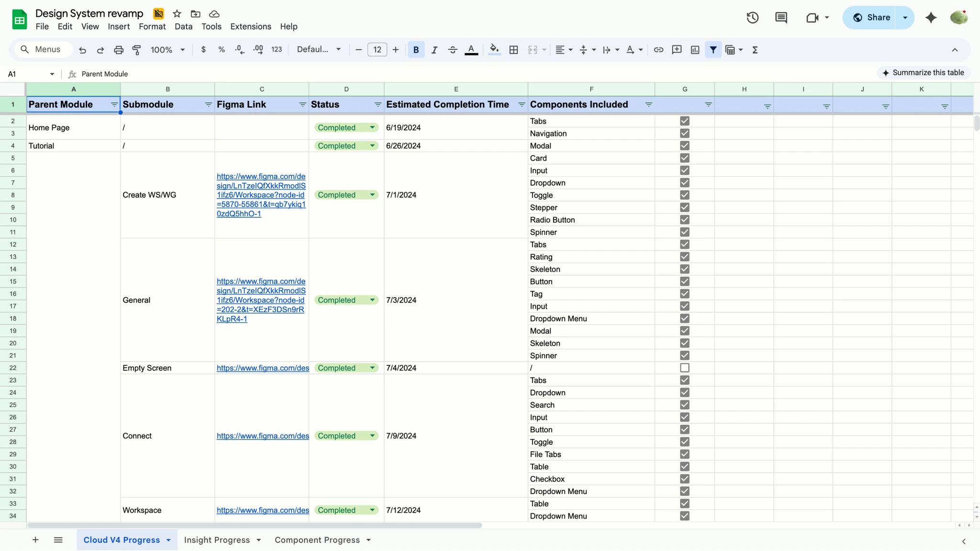Click the redo icon in toolbar
Viewport: 980px width, 551px height.
[100, 50]
